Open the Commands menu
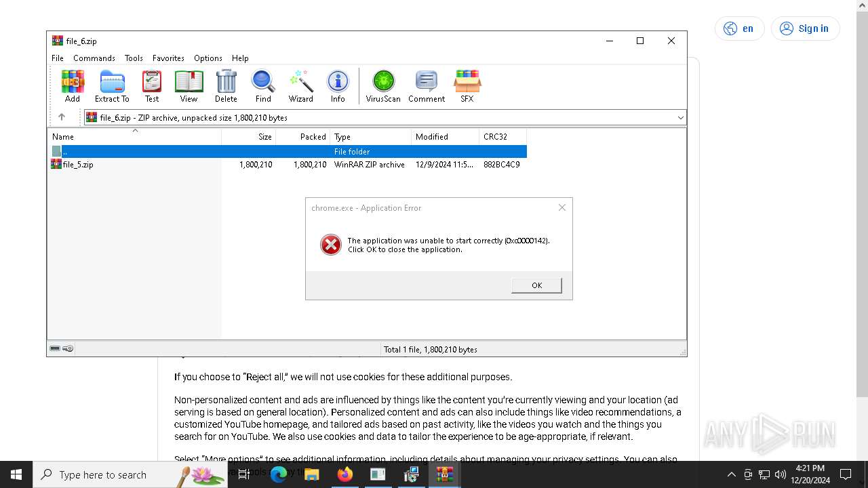This screenshot has width=868, height=488. point(94,58)
